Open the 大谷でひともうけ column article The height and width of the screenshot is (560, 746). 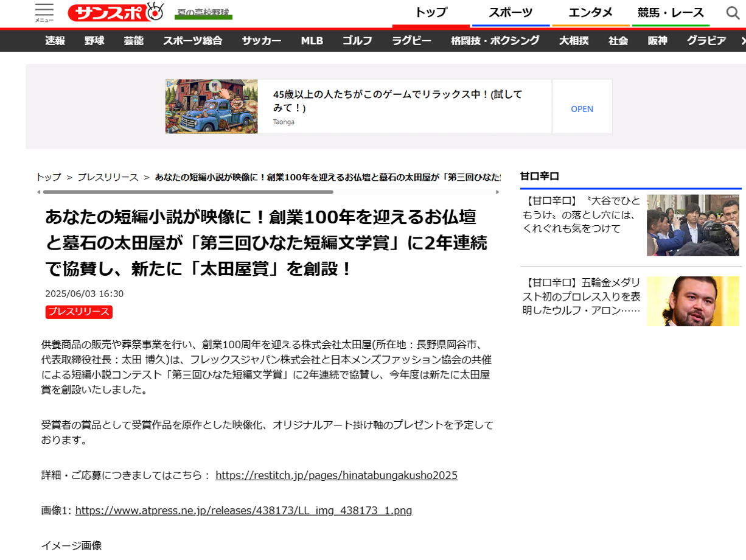pyautogui.click(x=581, y=214)
